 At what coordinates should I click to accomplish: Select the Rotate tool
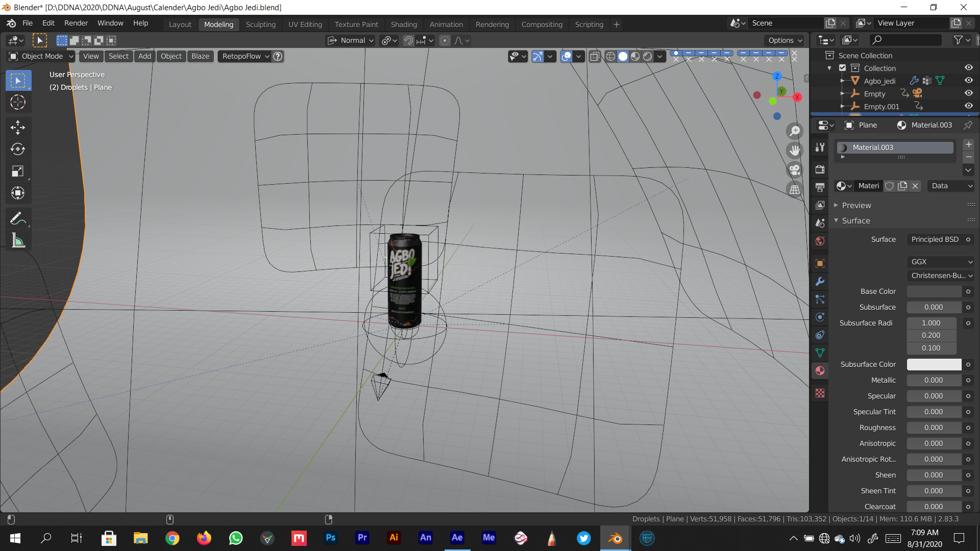point(18,149)
